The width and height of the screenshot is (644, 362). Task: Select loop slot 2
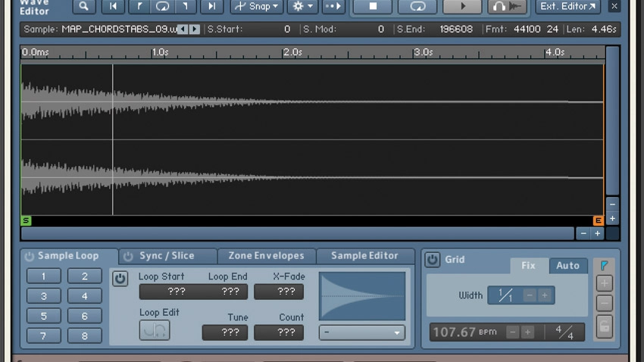pyautogui.click(x=85, y=276)
